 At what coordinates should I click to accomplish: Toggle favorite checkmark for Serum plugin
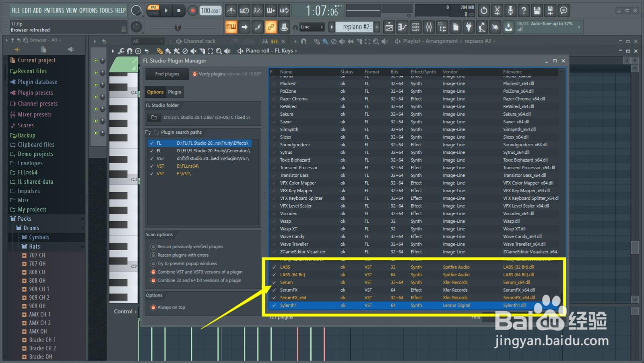[x=274, y=282]
